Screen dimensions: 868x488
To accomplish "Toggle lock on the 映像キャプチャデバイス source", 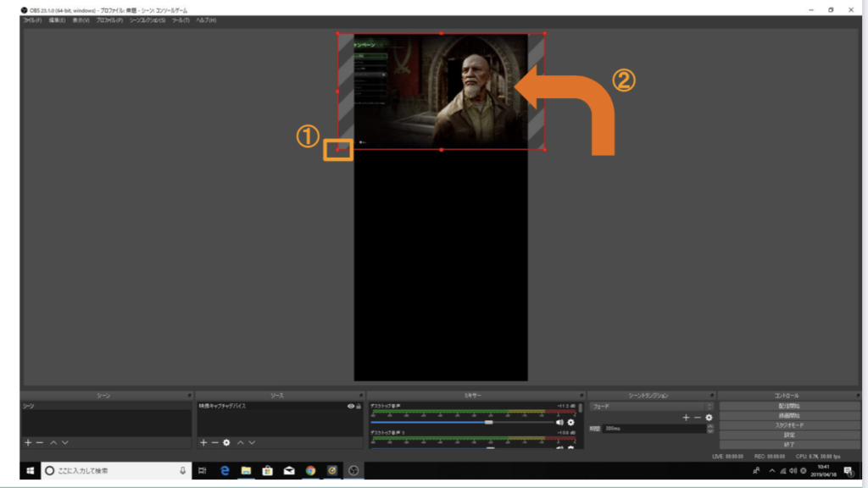I will tap(359, 407).
